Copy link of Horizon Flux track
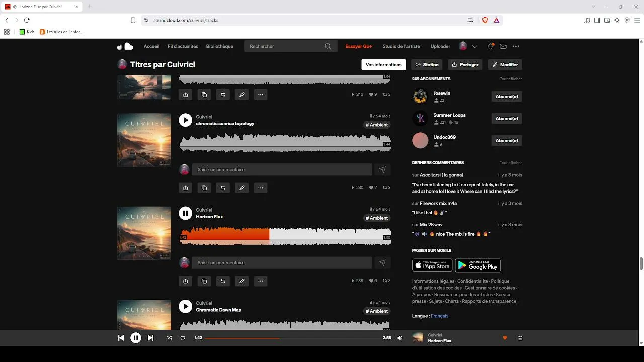This screenshot has width=644, height=362. click(x=204, y=281)
